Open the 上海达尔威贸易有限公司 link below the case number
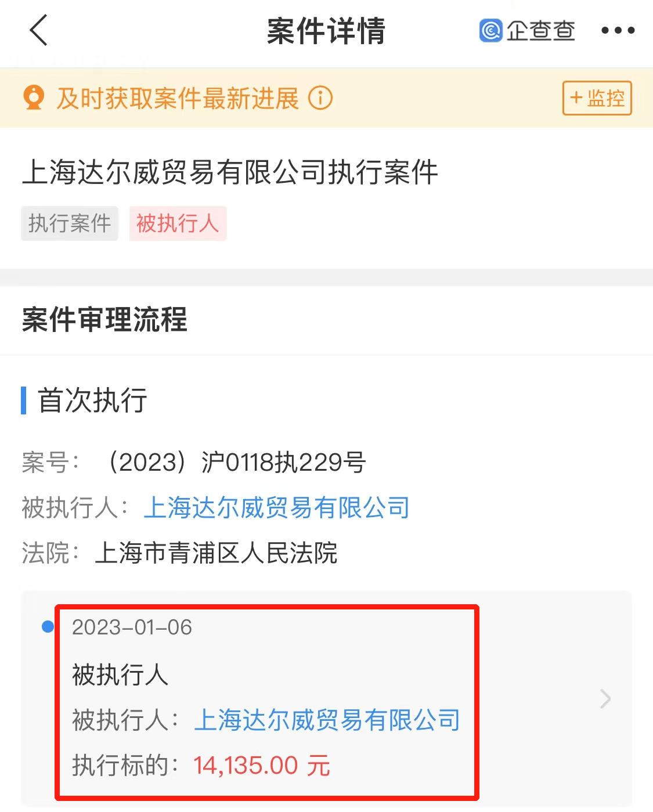The width and height of the screenshot is (653, 812). (276, 507)
